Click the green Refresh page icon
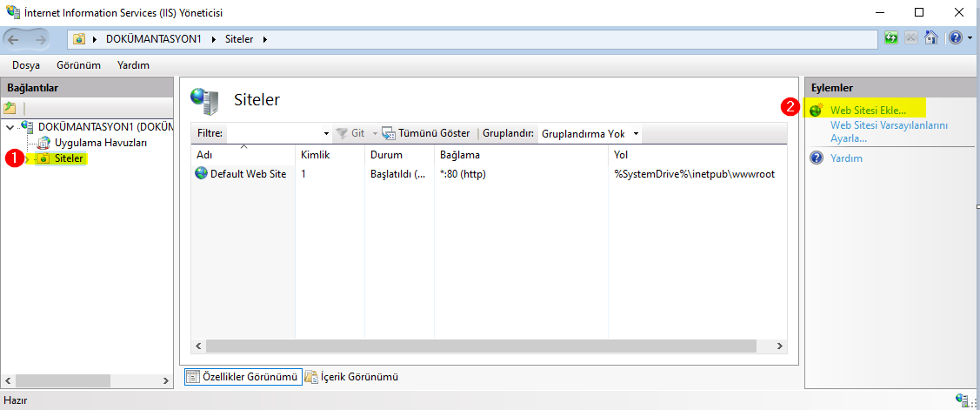The width and height of the screenshot is (980, 410). (892, 38)
